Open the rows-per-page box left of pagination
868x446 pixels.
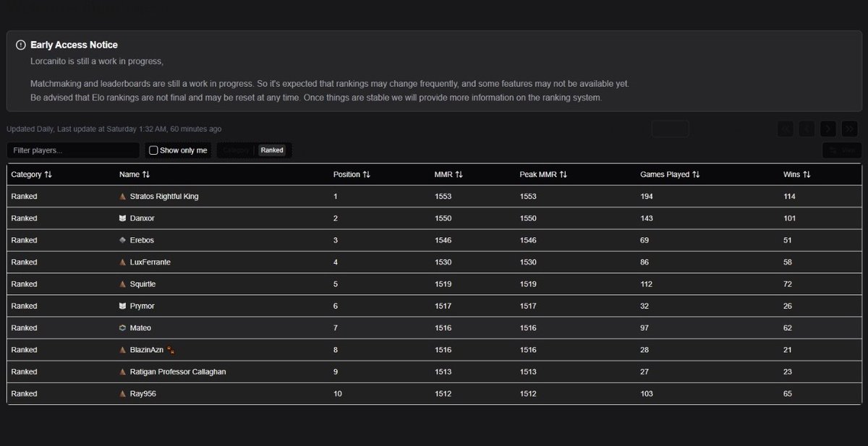pyautogui.click(x=670, y=129)
